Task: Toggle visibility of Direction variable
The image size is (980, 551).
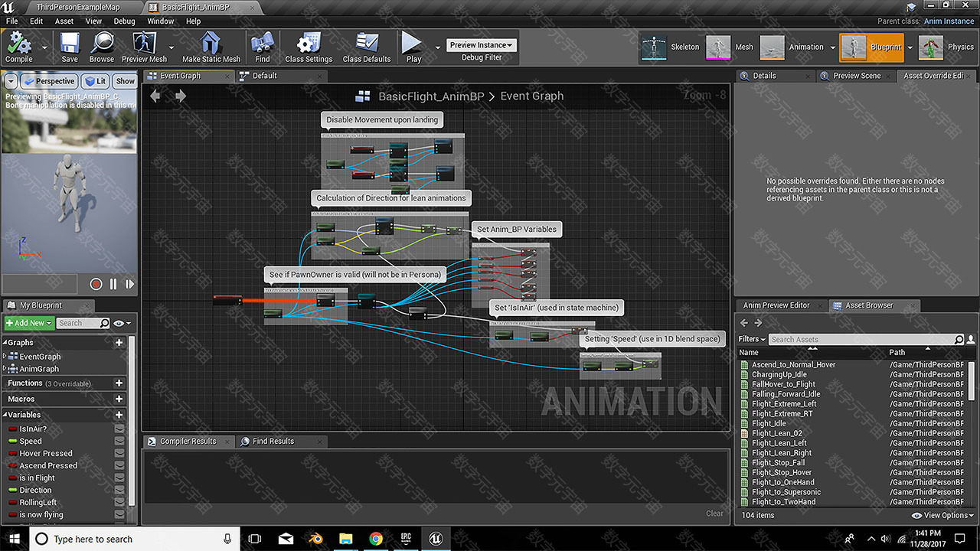Action: point(119,491)
